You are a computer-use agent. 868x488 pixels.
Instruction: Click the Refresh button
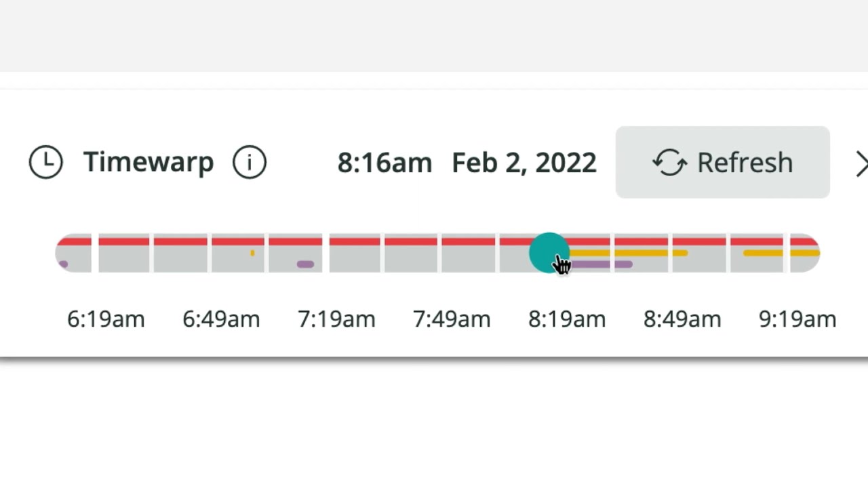click(x=722, y=163)
